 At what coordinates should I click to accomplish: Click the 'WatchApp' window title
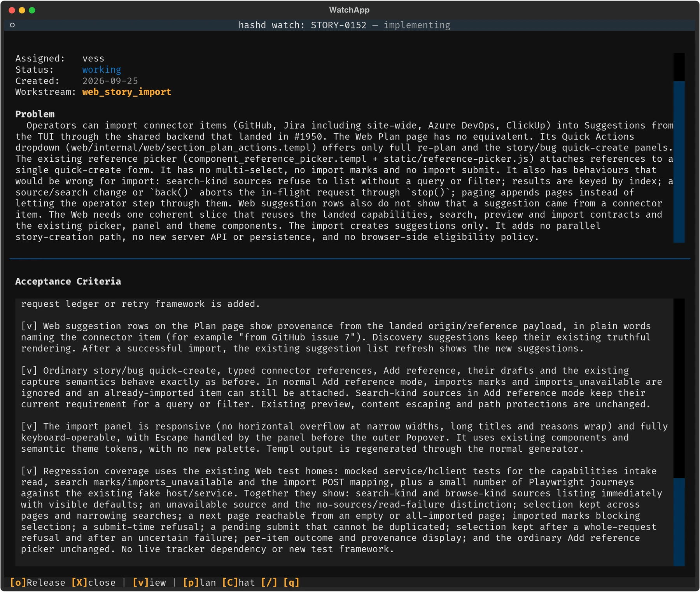pyautogui.click(x=349, y=10)
